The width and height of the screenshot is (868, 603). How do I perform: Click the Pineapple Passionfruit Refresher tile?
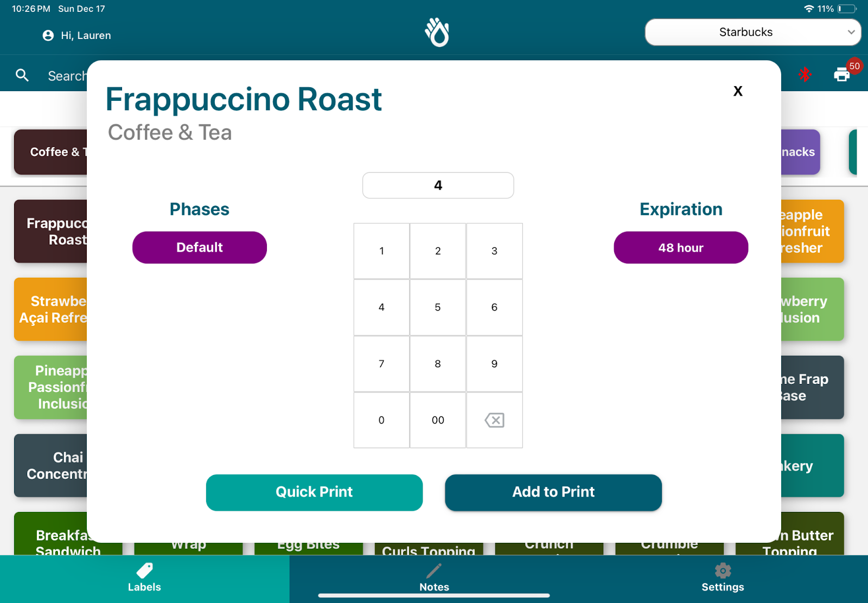click(x=812, y=232)
